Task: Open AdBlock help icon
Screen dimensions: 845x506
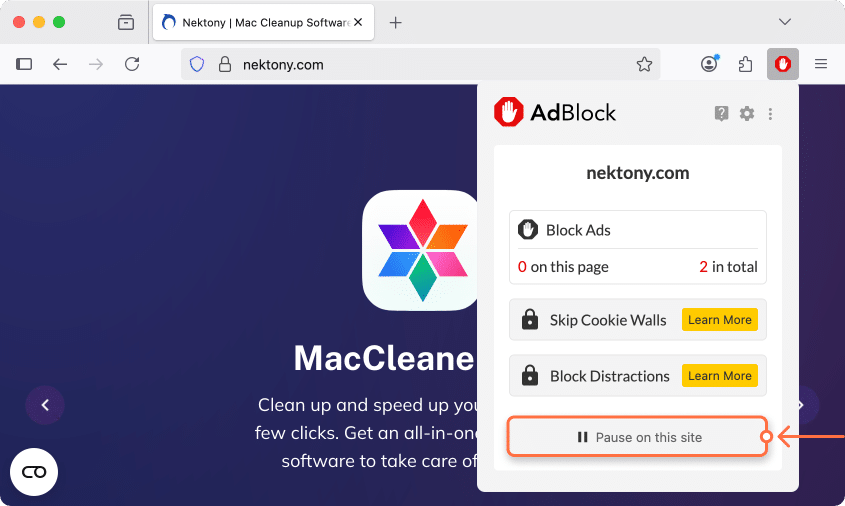Action: 722,114
